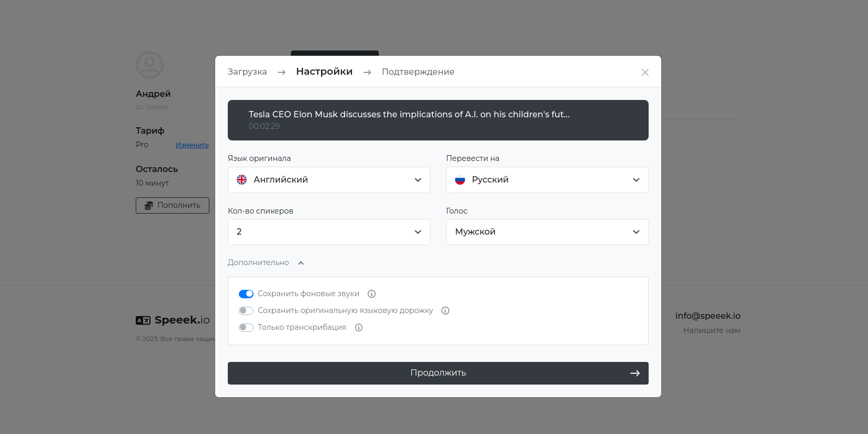Open the Голос voice dropdown
Screen dimensions: 868x434
click(x=547, y=232)
